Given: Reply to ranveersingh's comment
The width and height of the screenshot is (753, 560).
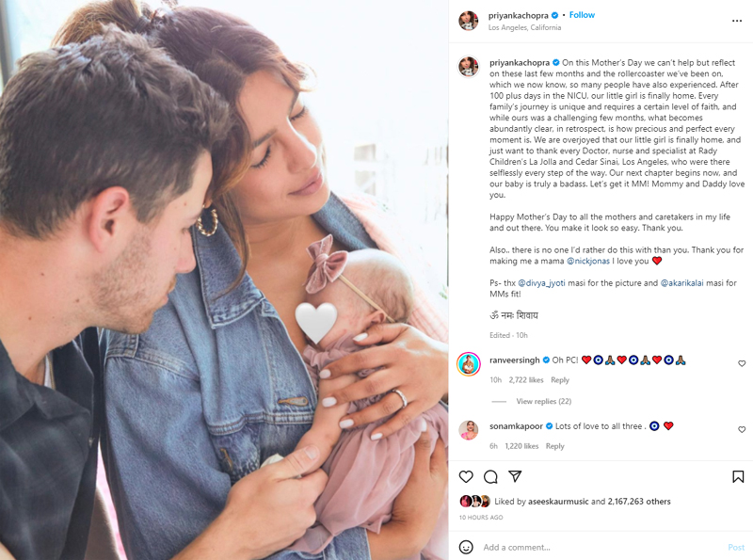Looking at the screenshot, I should tap(560, 380).
